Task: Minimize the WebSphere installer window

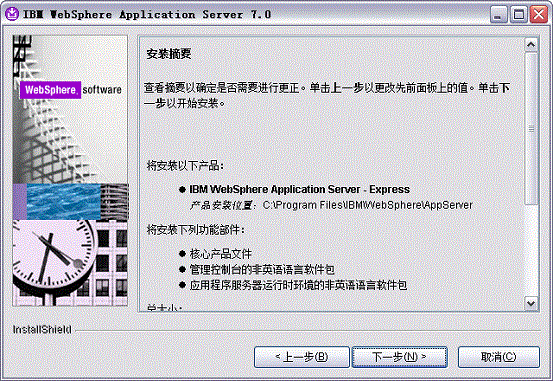Action: pyautogui.click(x=499, y=15)
